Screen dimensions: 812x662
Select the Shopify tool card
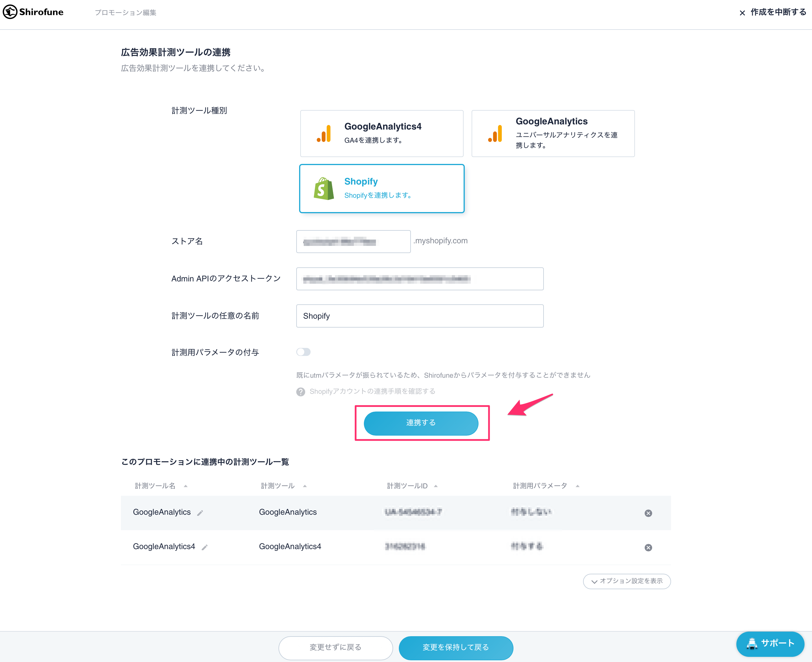pos(382,188)
